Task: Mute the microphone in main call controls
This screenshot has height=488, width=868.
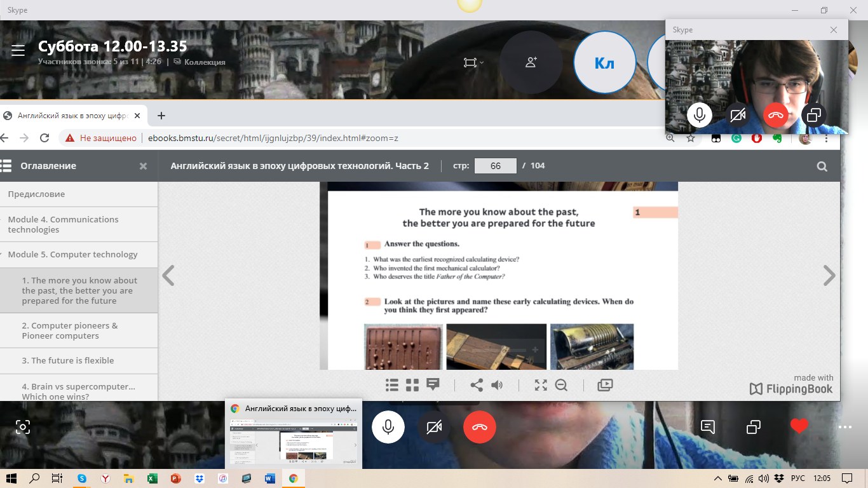Action: tap(388, 427)
